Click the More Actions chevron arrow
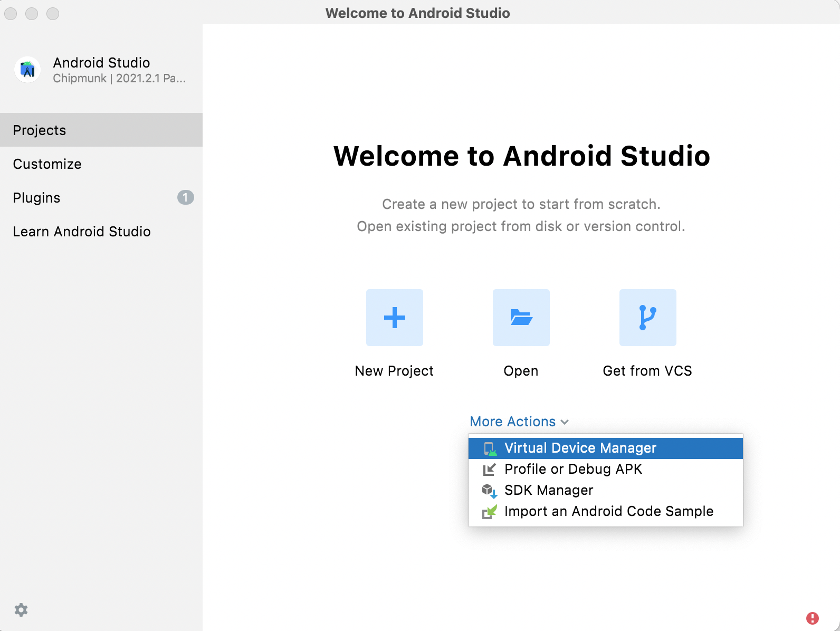 tap(565, 422)
